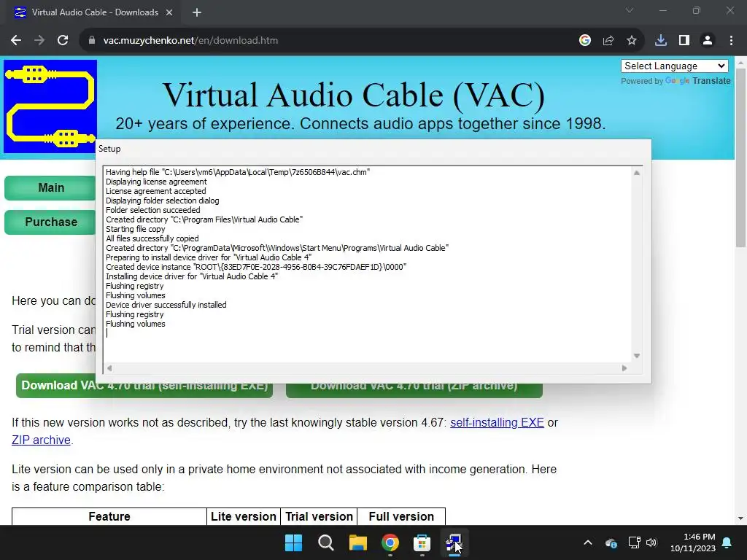Click the 'Folder selection succeeded' log line
Image resolution: width=747 pixels, height=560 pixels.
click(x=153, y=210)
